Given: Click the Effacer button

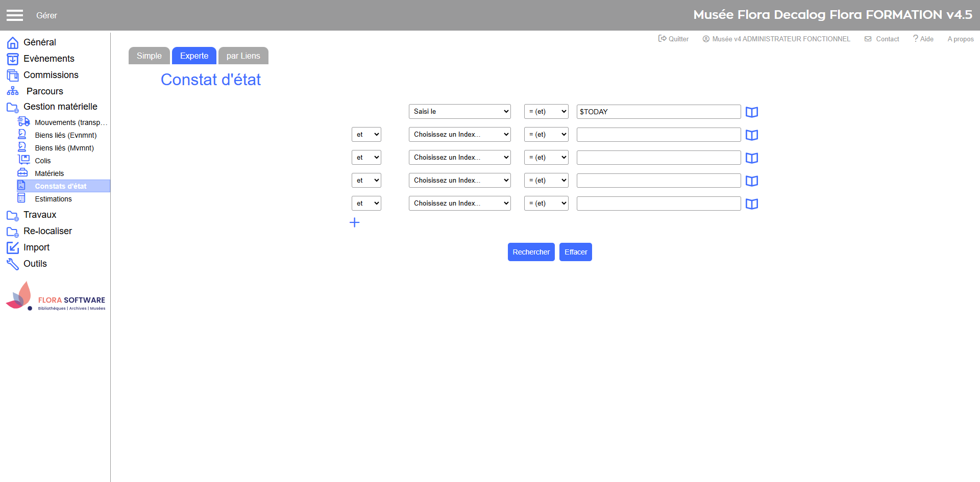Looking at the screenshot, I should (x=575, y=252).
